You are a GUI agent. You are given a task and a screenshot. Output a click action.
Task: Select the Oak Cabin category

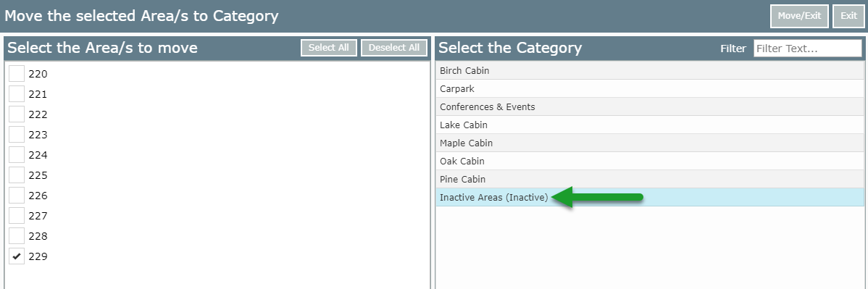point(649,161)
